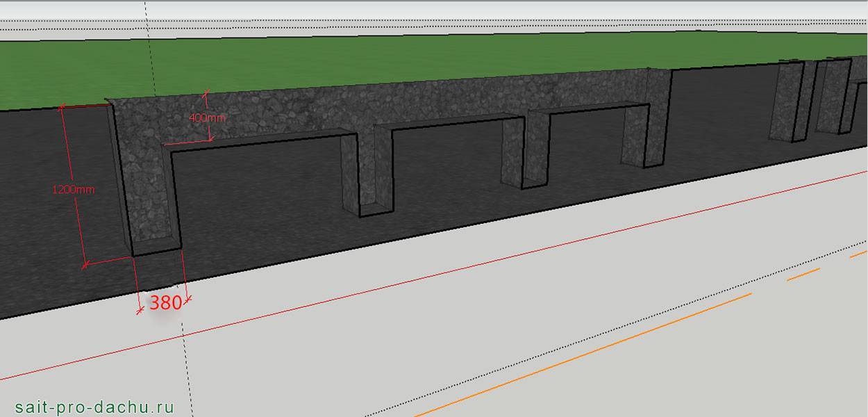Select the third gravel pit from the left

point(522,153)
